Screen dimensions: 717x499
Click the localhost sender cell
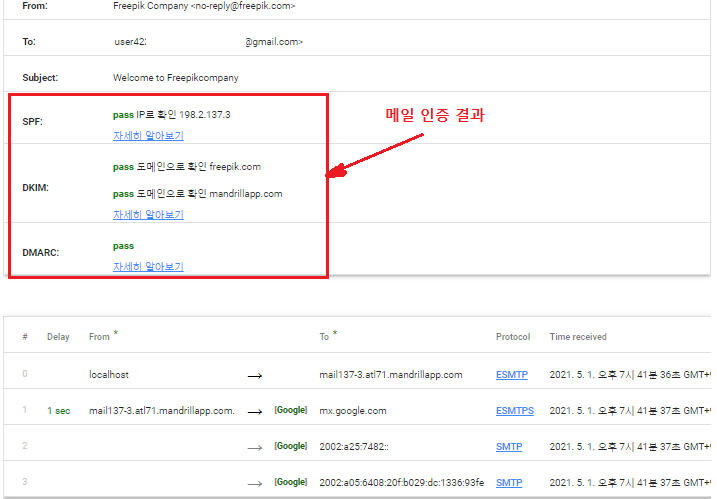(109, 375)
